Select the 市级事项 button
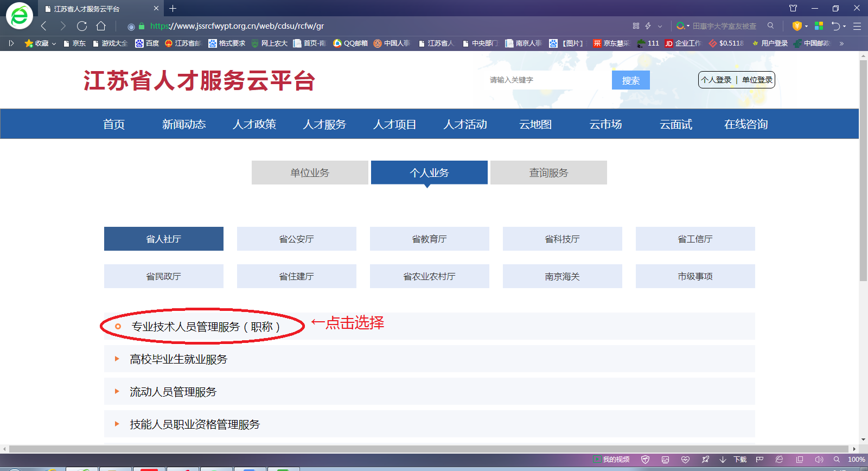Image resolution: width=868 pixels, height=471 pixels. [x=695, y=276]
